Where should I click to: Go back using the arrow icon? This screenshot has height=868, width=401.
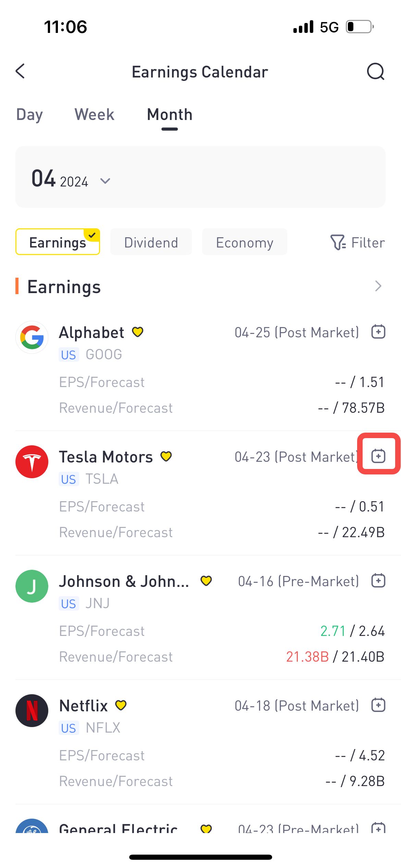[21, 71]
